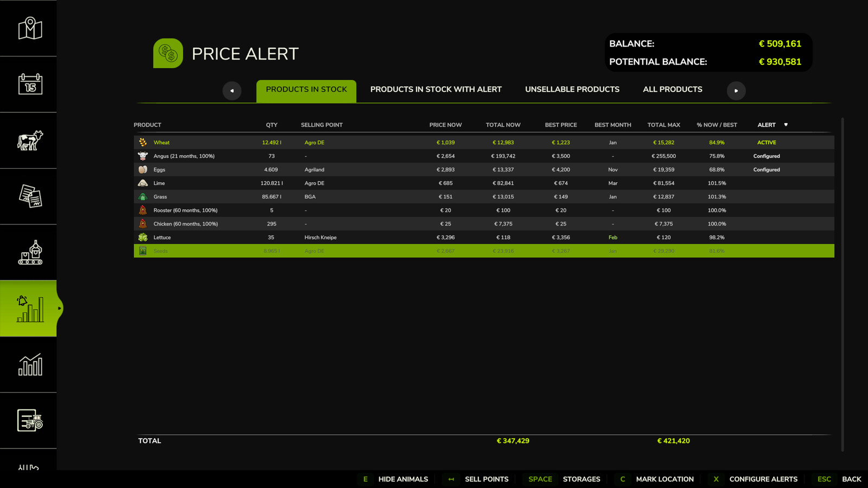Click the Rooster product icon
Image resolution: width=868 pixels, height=488 pixels.
point(143,210)
